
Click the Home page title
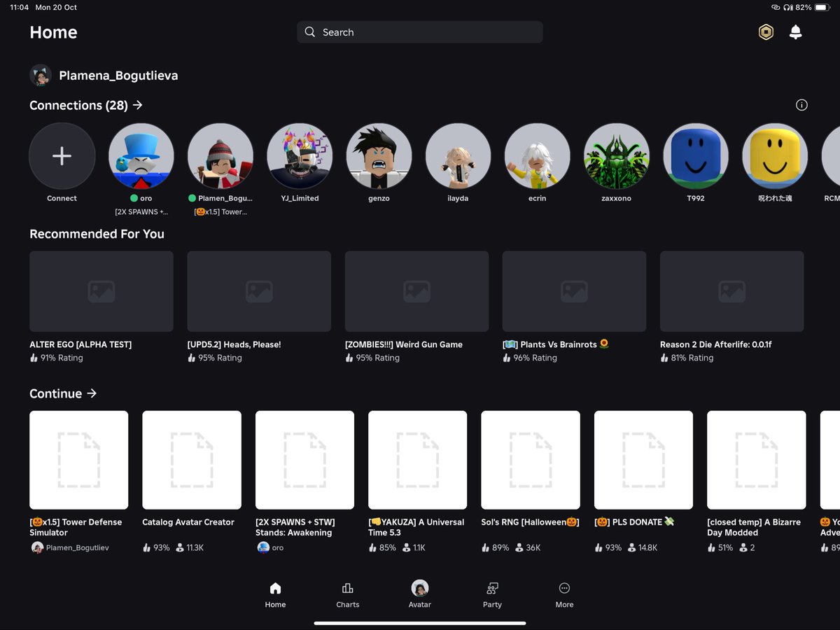point(53,32)
